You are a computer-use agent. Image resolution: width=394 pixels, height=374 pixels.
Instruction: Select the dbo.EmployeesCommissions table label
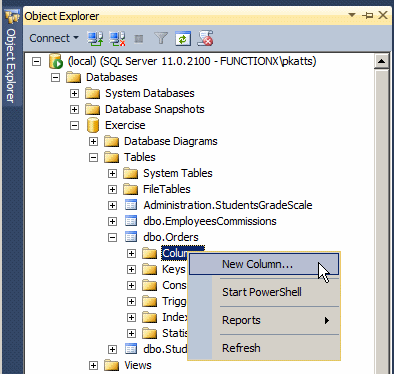tap(210, 221)
